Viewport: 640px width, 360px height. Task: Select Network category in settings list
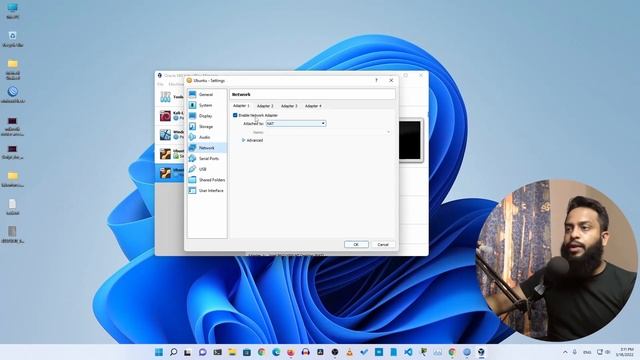[x=207, y=148]
